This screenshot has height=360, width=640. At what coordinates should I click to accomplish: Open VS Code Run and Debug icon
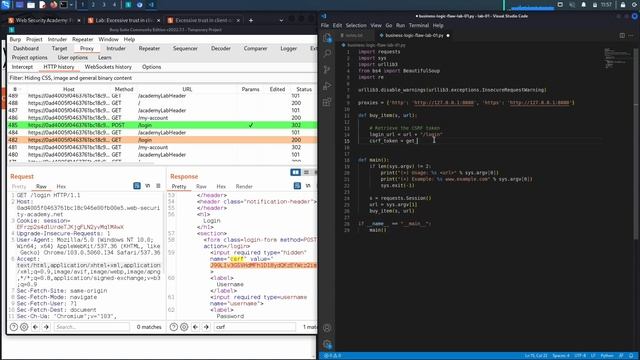click(327, 86)
